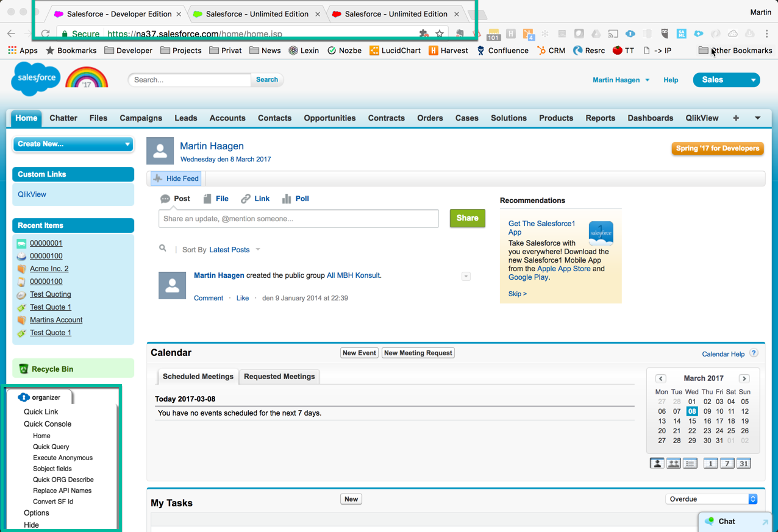Open calendar month view icon labeled 31
778x532 pixels.
tap(743, 464)
